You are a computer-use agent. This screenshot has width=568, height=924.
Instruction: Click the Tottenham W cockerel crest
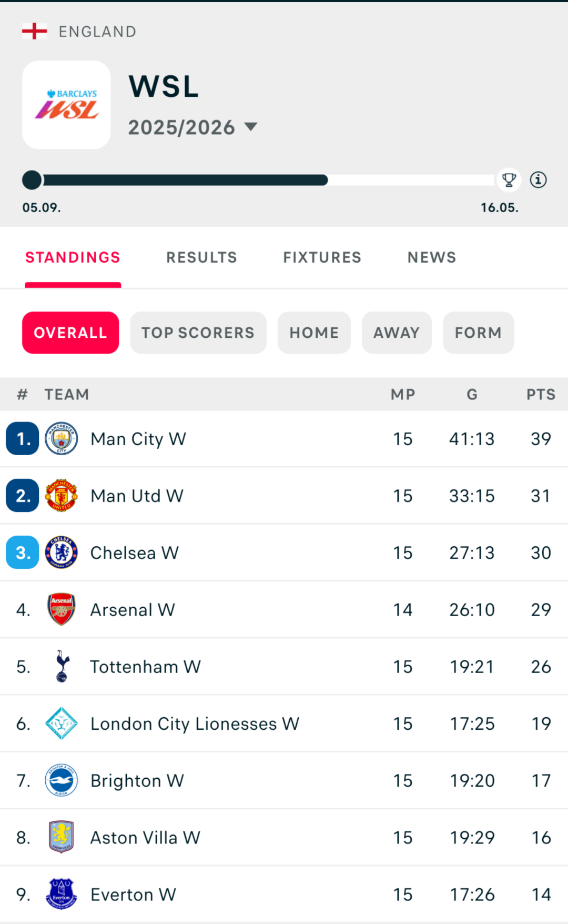coord(61,666)
